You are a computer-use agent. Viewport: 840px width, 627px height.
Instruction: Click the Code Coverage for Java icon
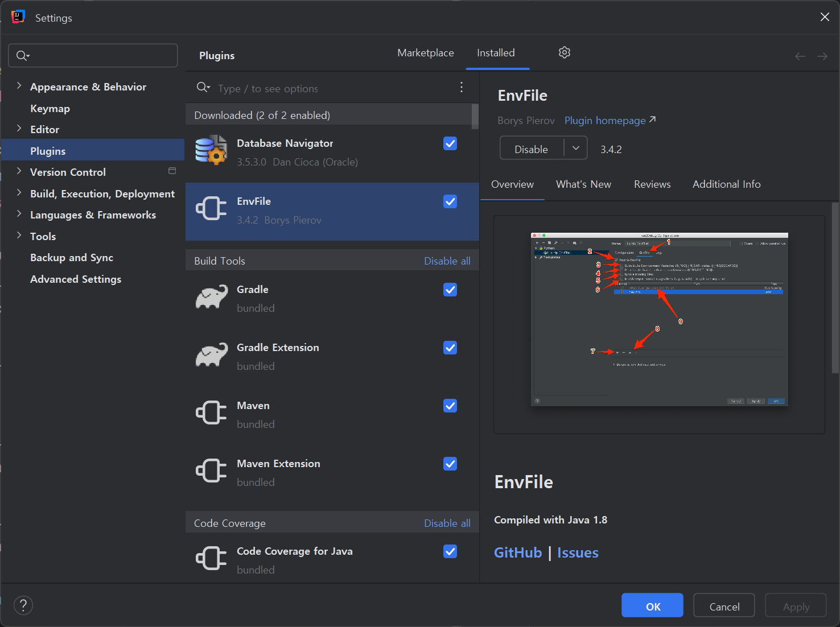(x=211, y=558)
